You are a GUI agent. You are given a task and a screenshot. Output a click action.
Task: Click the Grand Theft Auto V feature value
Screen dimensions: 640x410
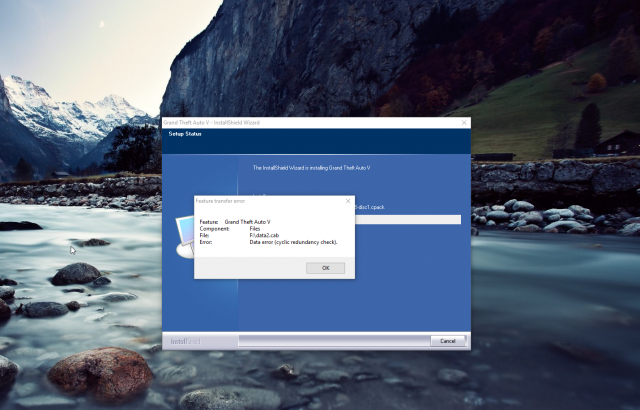pyautogui.click(x=248, y=221)
